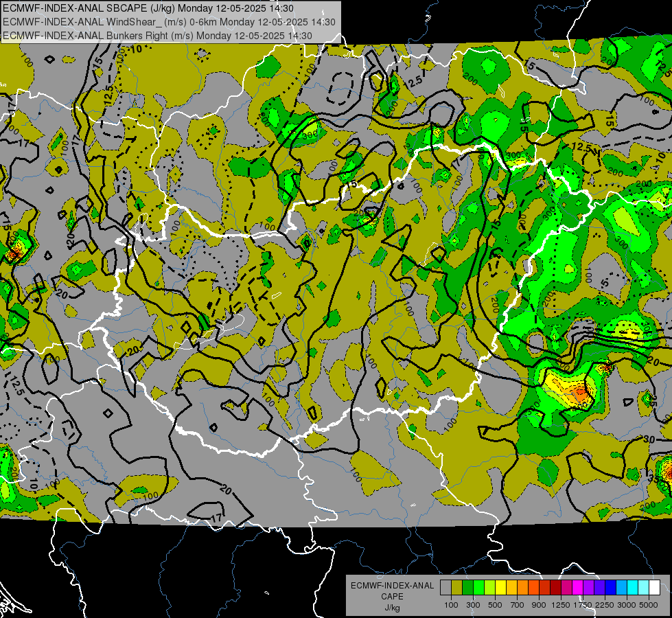Click the legend label 'ECMWF-INDEX-ANAL'
Screen dimensions: 672x618
pyautogui.click(x=392, y=586)
